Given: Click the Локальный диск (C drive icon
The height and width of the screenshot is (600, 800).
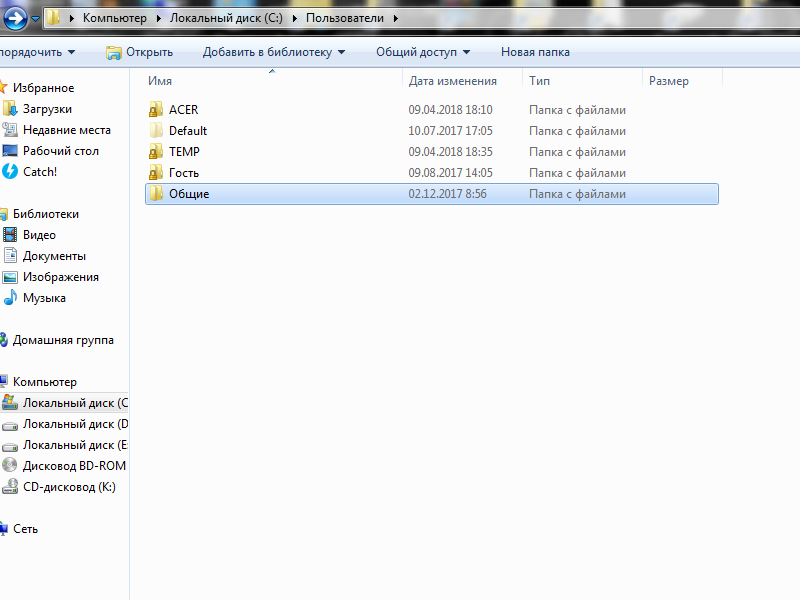Looking at the screenshot, I should 10,403.
